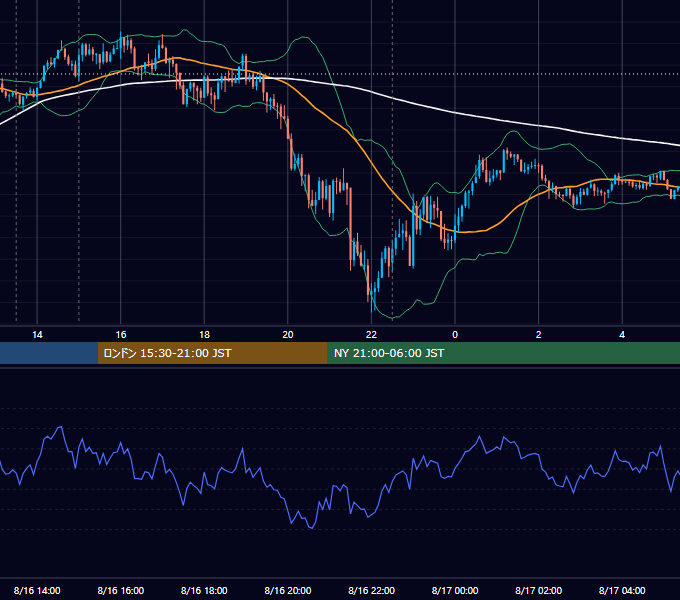Image resolution: width=680 pixels, height=600 pixels.
Task: Click the 20 hour axis label
Action: [x=288, y=335]
